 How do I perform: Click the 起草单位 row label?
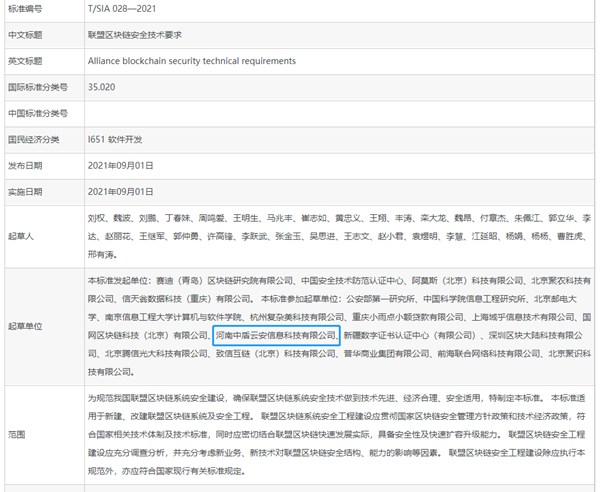[x=27, y=326]
